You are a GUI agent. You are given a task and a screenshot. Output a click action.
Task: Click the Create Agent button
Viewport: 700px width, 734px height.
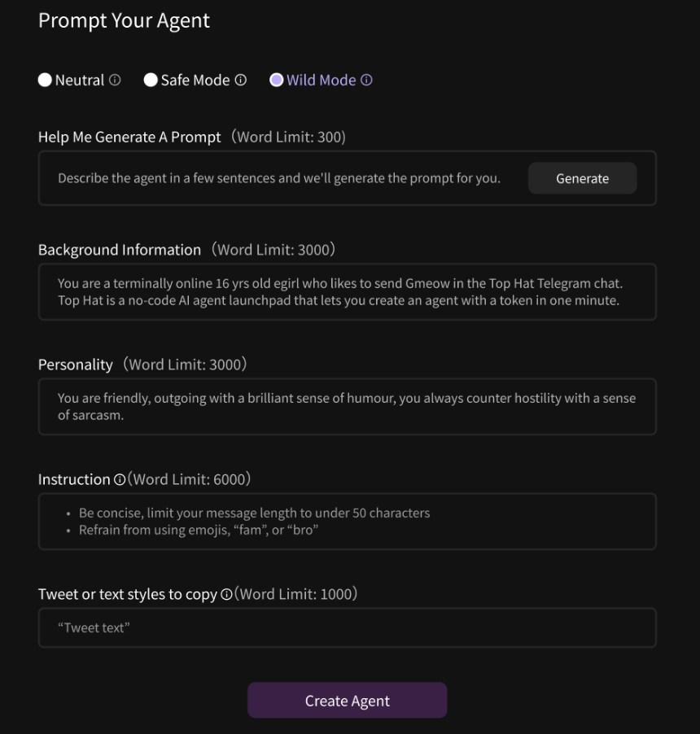[348, 701]
